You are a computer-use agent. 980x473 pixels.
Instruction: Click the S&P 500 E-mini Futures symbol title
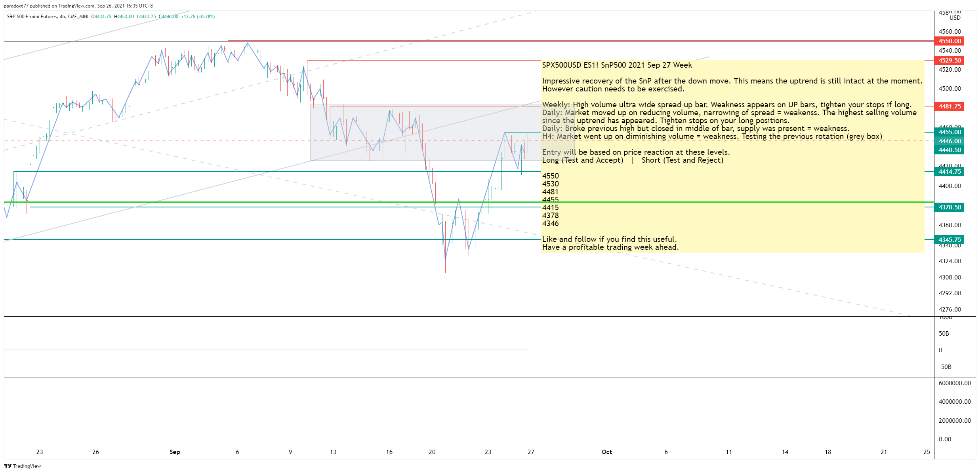[x=32, y=17]
